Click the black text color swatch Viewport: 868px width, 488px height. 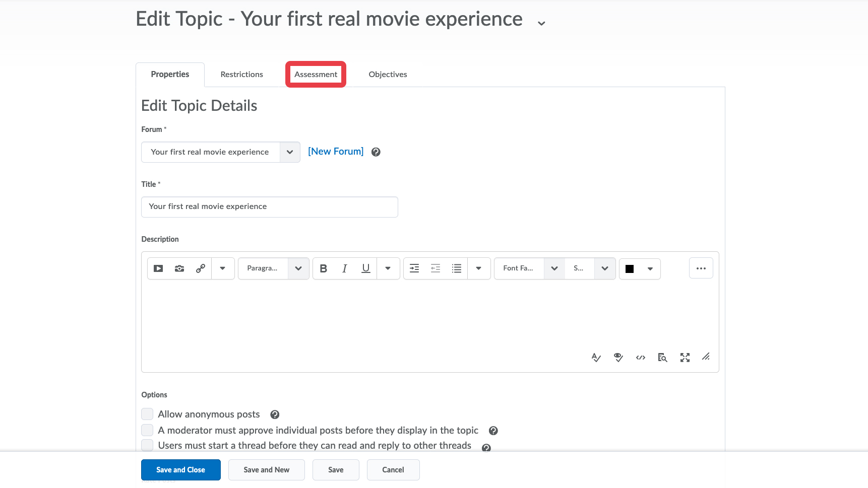click(x=630, y=269)
